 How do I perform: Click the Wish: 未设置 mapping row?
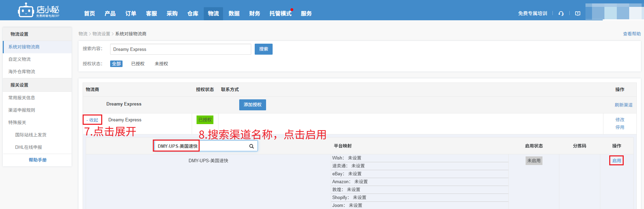pyautogui.click(x=420, y=158)
